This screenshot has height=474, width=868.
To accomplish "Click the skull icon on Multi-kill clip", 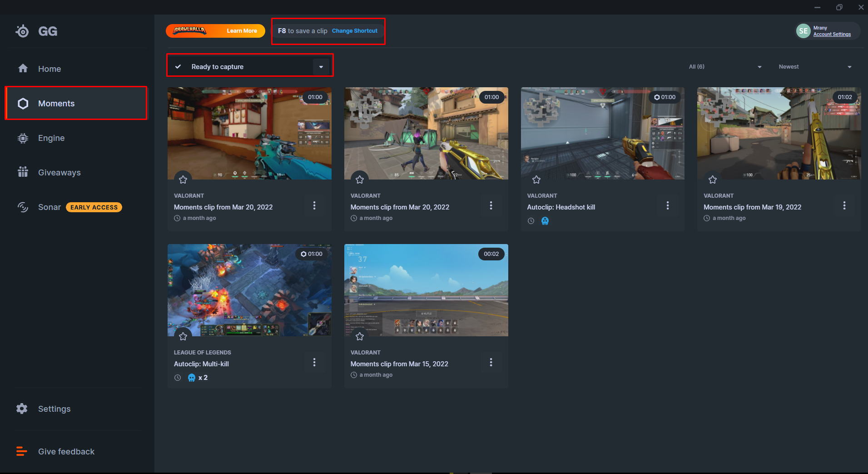I will click(192, 378).
